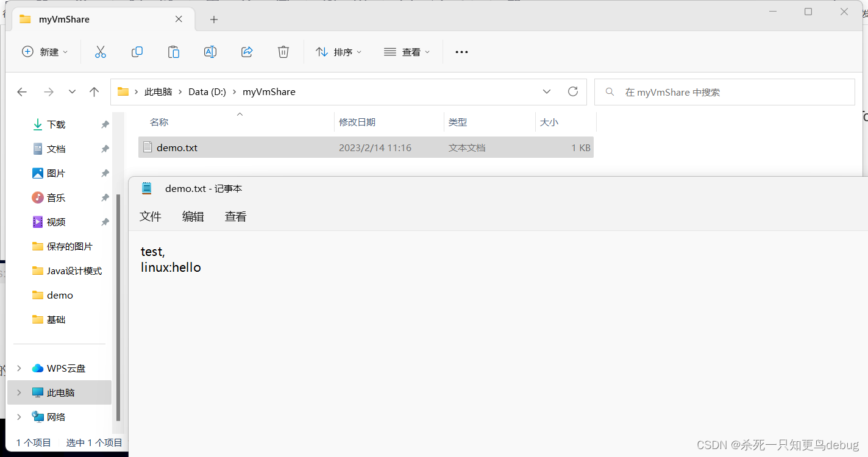Refresh the folder view

572,91
